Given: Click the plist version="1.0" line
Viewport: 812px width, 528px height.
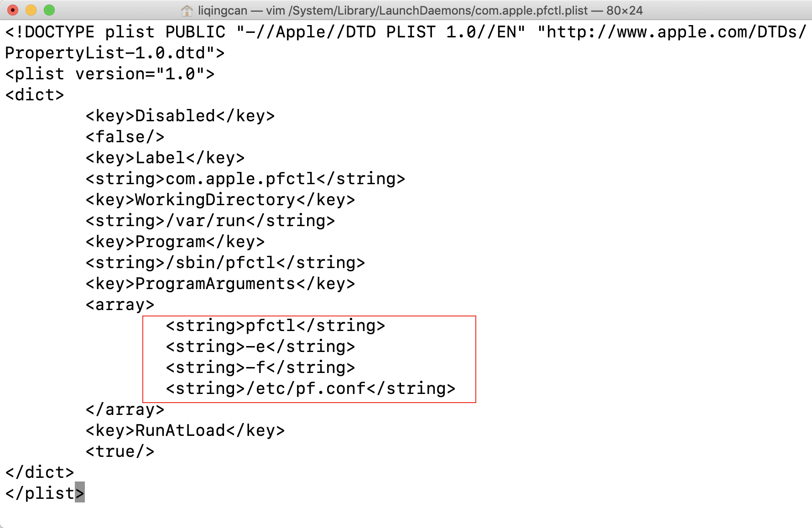Looking at the screenshot, I should [x=109, y=74].
